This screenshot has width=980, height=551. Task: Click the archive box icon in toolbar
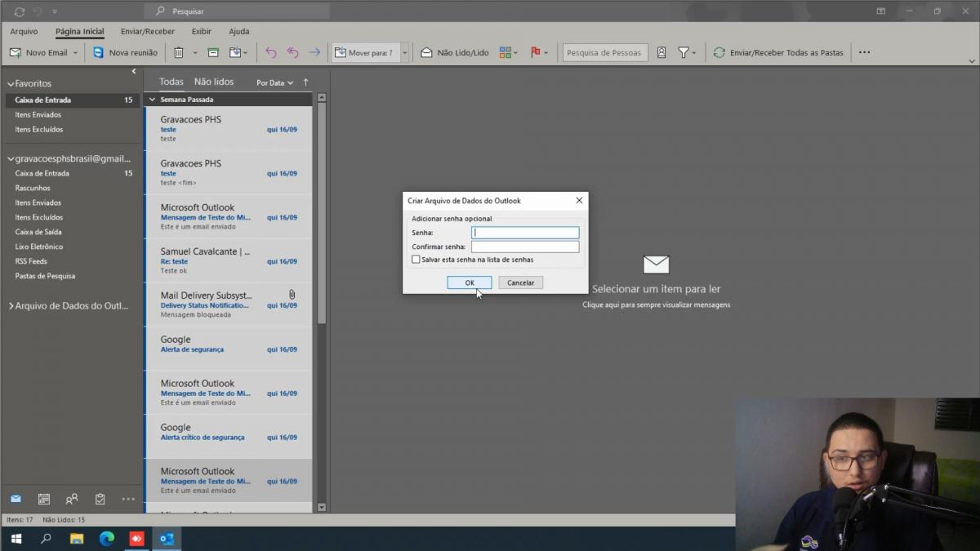(x=213, y=52)
